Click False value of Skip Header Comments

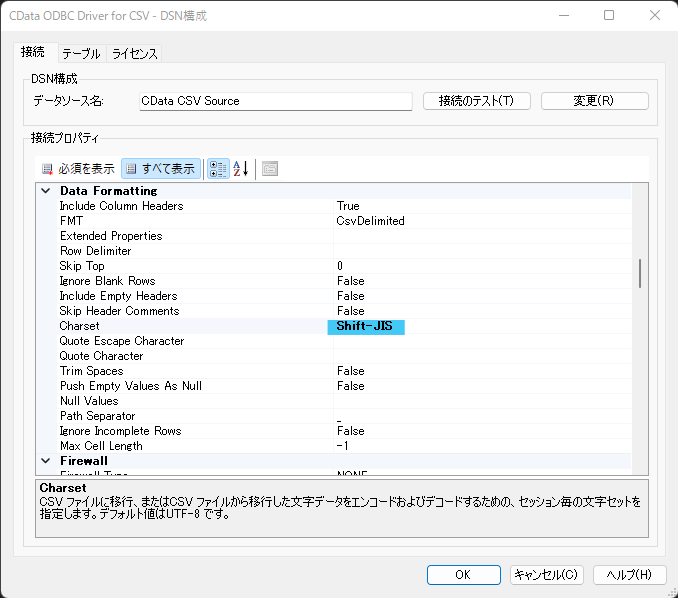point(351,311)
